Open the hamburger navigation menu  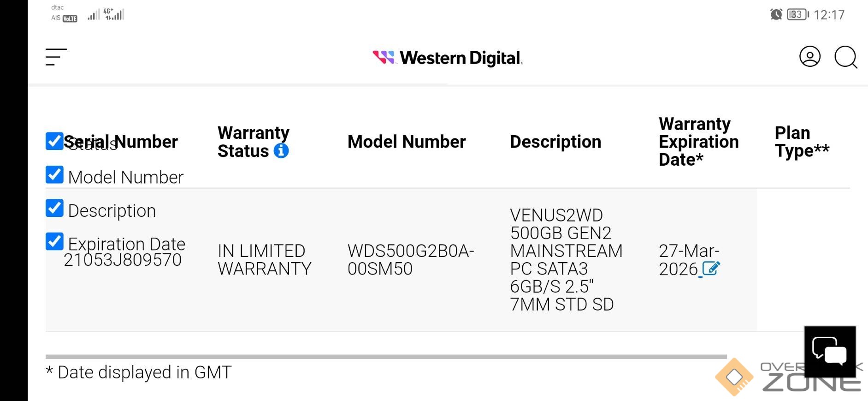(x=56, y=57)
